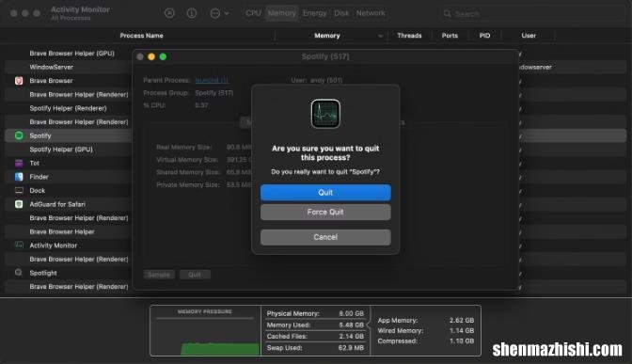This screenshot has height=364, width=632.
Task: Click the stop process toolbar icon
Action: tap(169, 13)
